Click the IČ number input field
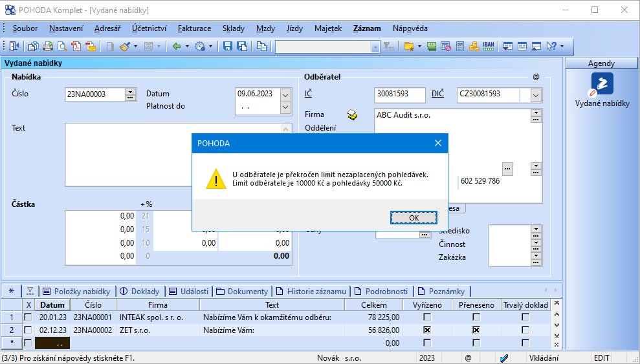 (399, 94)
